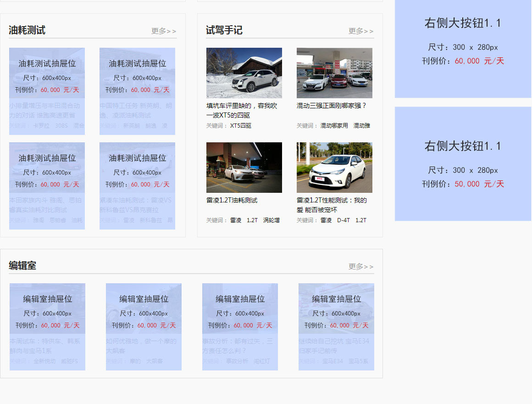Screen dimensions: 532x404
Task: Click 编辑室抽屉位 over 本周试车 article
Action: (47, 326)
